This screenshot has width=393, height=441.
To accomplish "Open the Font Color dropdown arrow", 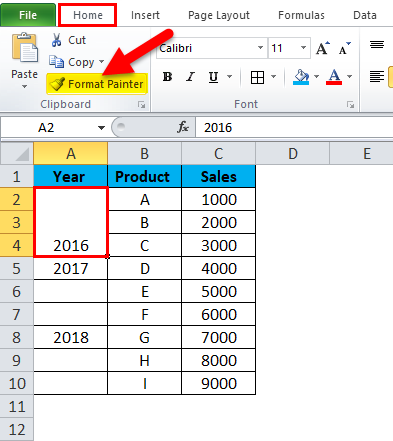I will coord(349,77).
